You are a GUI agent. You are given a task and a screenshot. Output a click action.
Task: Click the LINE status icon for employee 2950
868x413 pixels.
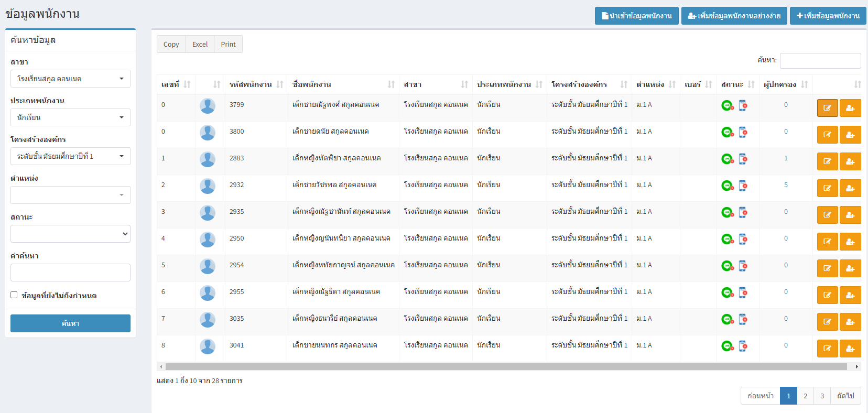point(728,239)
